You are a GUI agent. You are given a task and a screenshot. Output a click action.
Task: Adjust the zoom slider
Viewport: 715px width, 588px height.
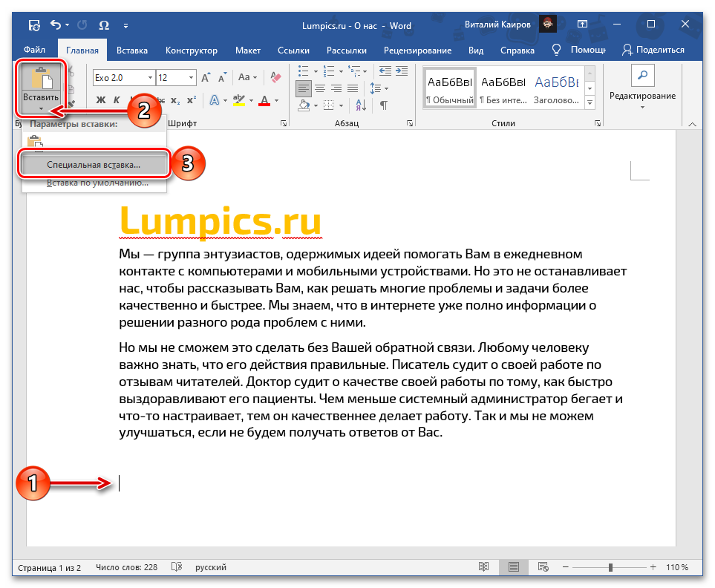(610, 567)
